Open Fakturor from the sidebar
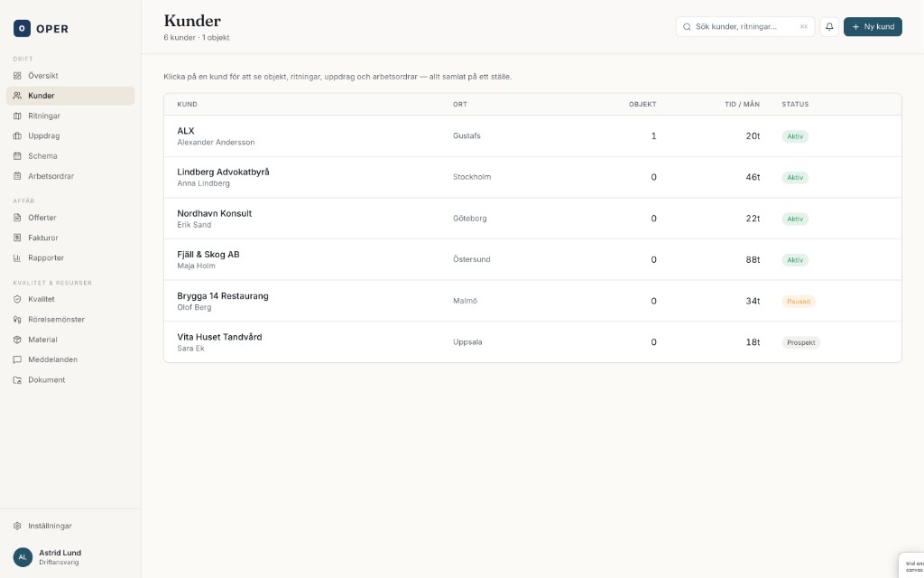The height and width of the screenshot is (578, 924). [x=70, y=238]
